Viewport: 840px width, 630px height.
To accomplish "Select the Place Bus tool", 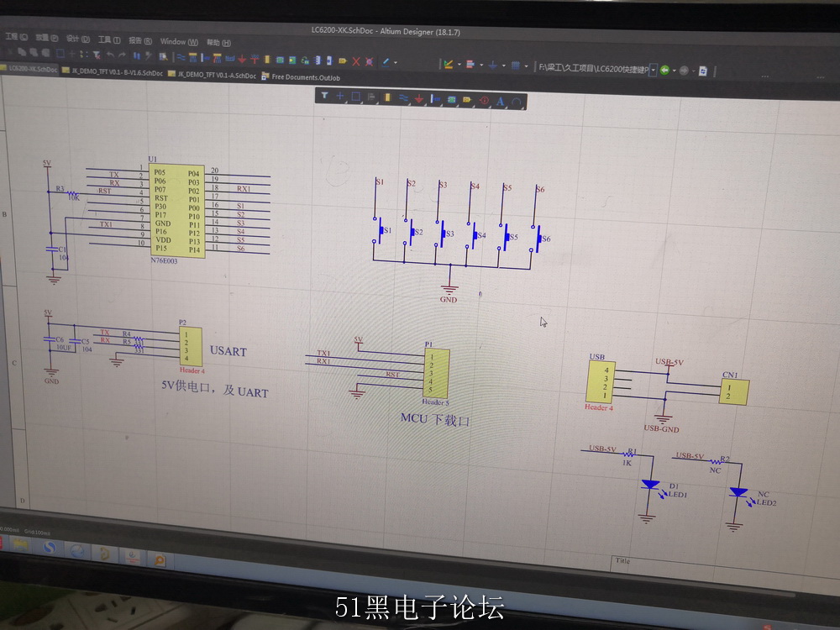I will pos(193,58).
